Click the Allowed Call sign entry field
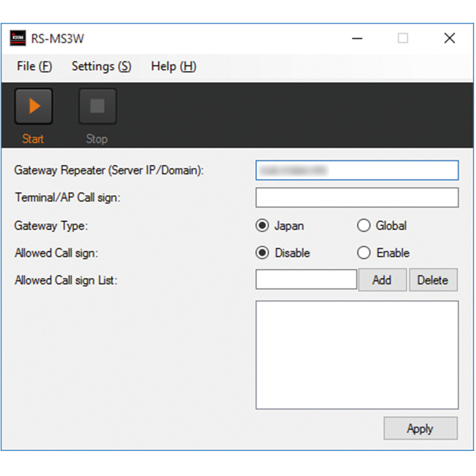The width and height of the screenshot is (476, 476). click(x=306, y=280)
